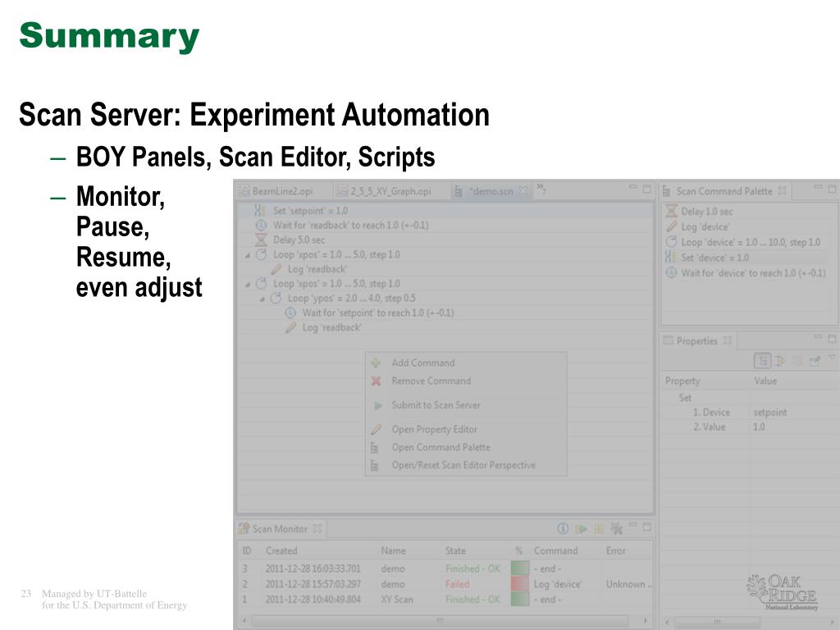Screen dimensions: 840x630
Task: Choose Open Command Palette menu entry
Action: [x=466, y=447]
